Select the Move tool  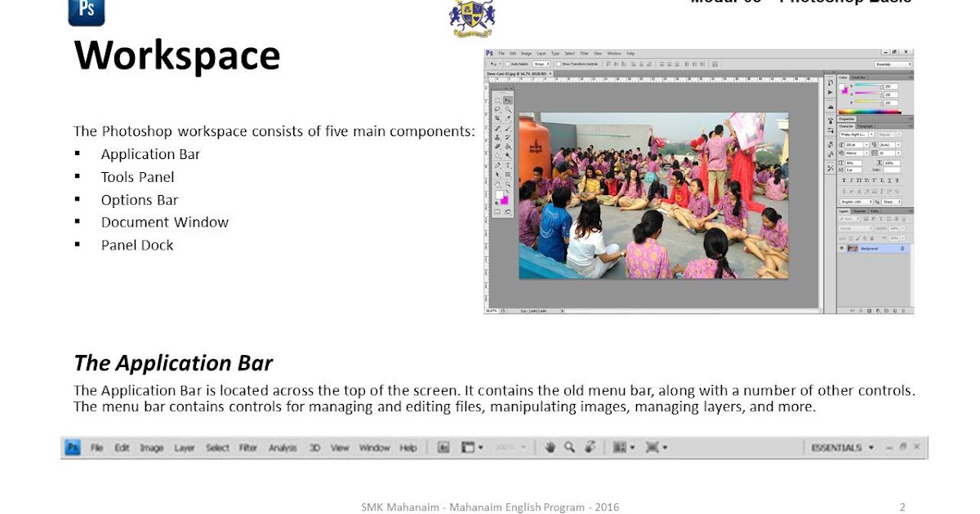pos(506,99)
